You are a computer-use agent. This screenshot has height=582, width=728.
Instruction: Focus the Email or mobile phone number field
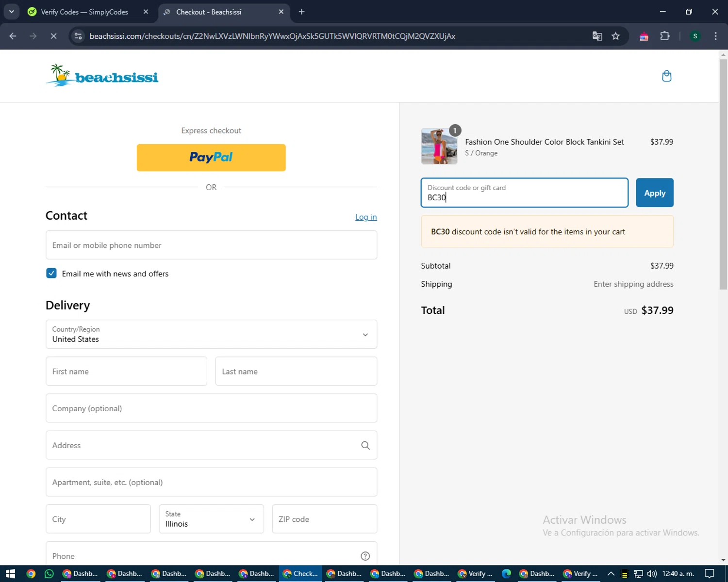[211, 245]
